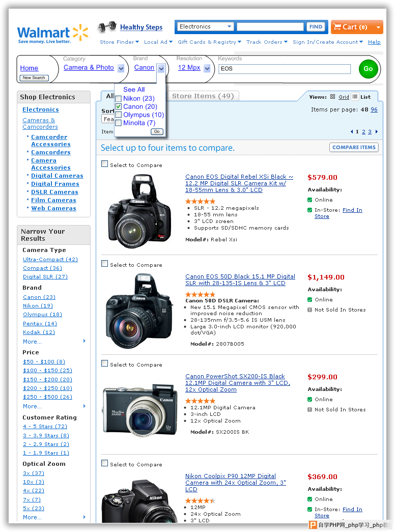Click the Healthy Steps dumbbell icon

[x=107, y=26]
